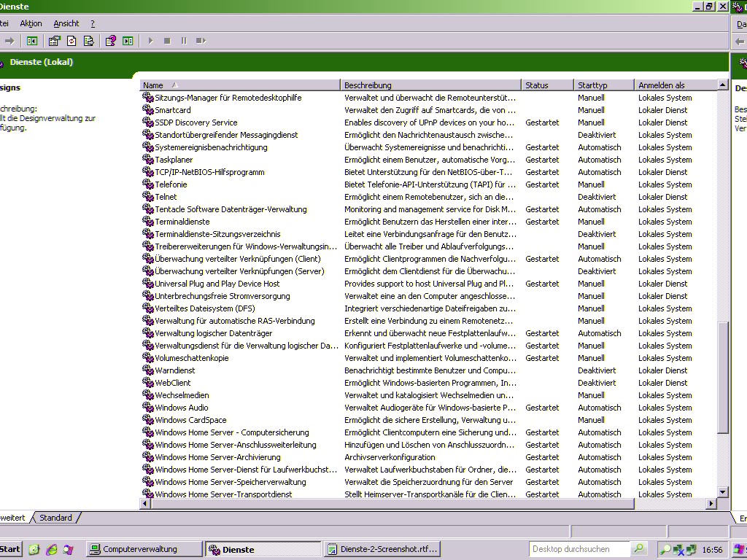Sort list by Status column header
This screenshot has width=747, height=560.
tap(537, 85)
